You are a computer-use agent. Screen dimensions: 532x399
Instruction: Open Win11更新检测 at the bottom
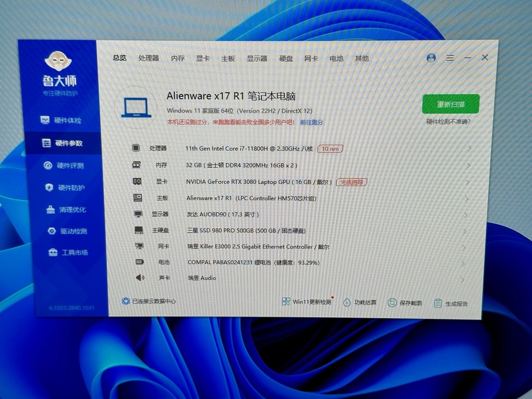point(307,301)
